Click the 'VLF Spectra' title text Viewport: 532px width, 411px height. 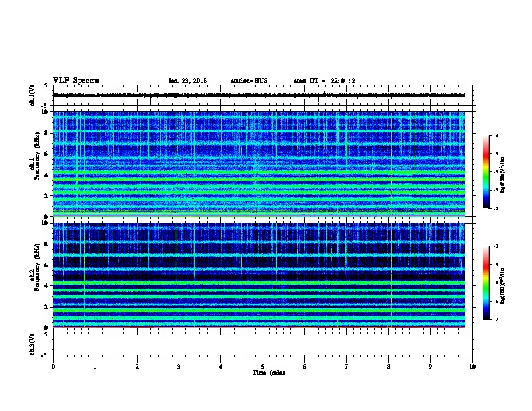coord(76,81)
